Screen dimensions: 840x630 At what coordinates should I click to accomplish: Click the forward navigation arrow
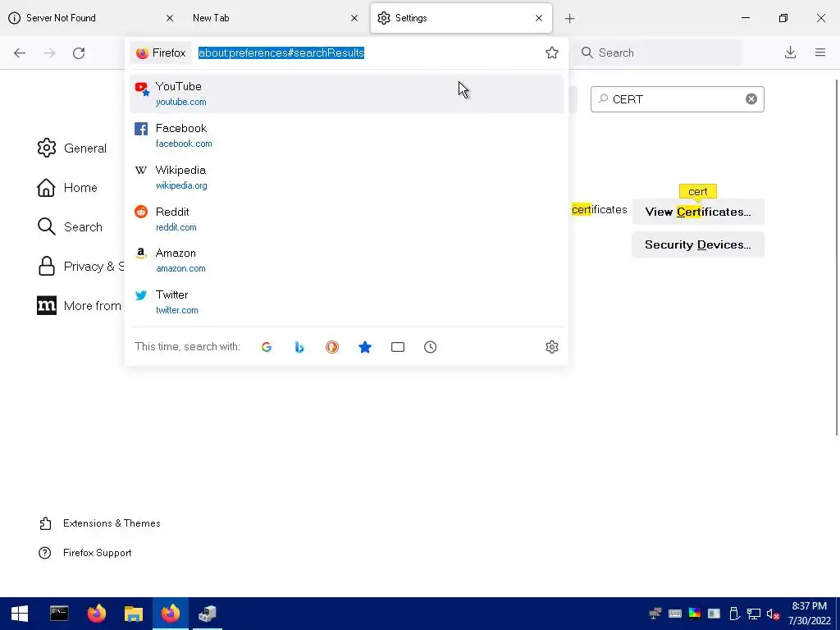tap(49, 52)
